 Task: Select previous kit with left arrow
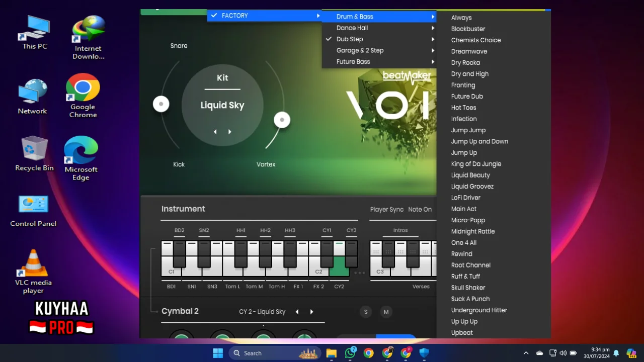tap(215, 132)
